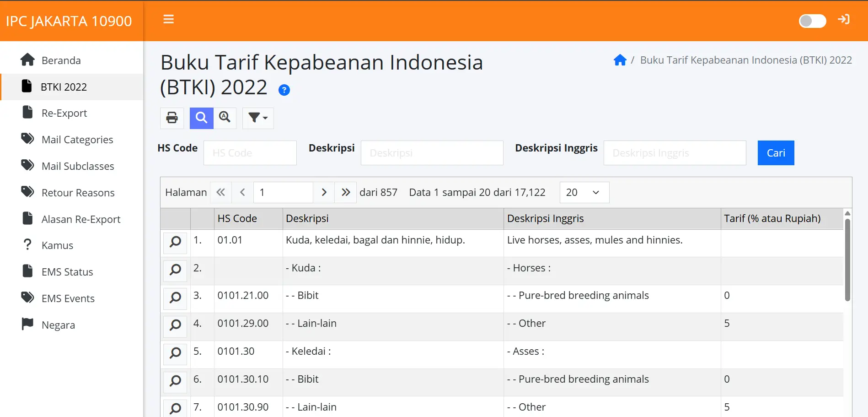The image size is (868, 417).
Task: Click the print icon button
Action: pos(172,118)
